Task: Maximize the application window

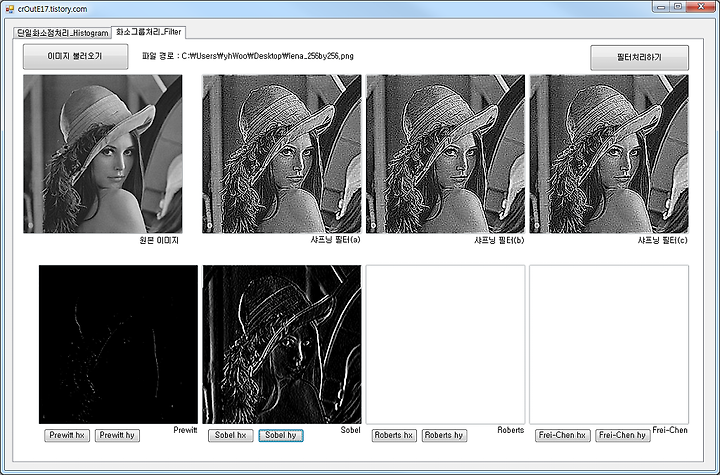Action: click(678, 6)
